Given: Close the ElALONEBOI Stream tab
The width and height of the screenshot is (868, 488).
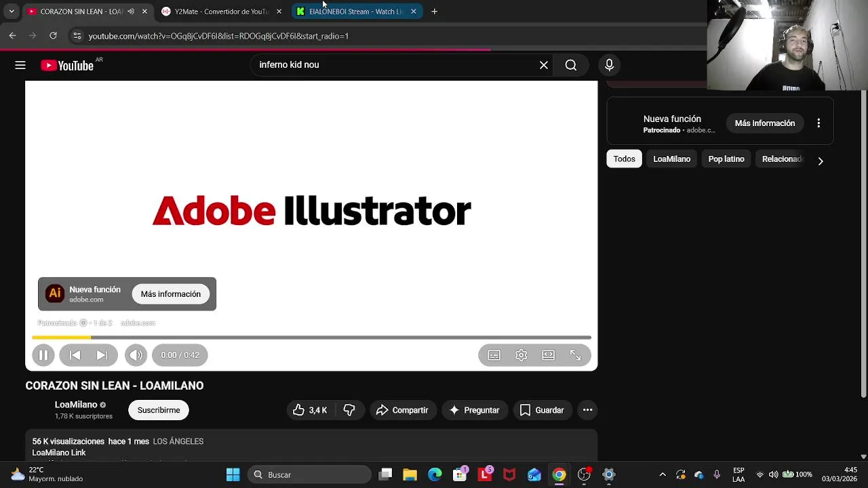Looking at the screenshot, I should [414, 12].
